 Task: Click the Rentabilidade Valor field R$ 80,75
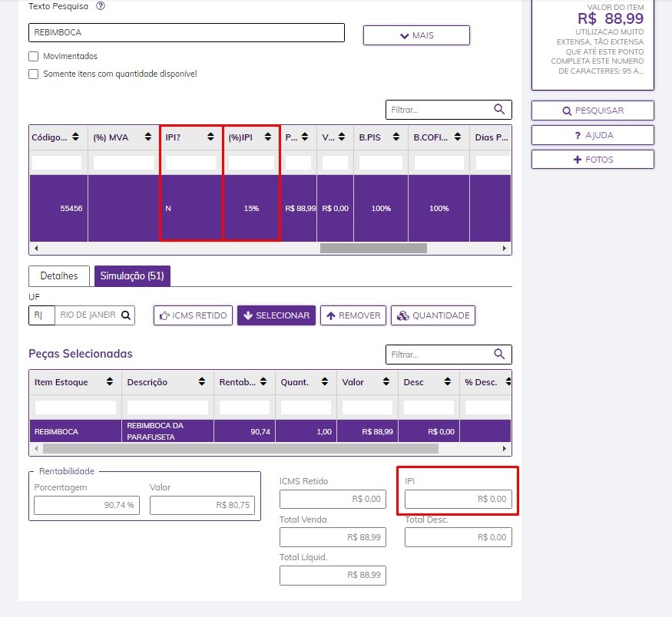(202, 505)
